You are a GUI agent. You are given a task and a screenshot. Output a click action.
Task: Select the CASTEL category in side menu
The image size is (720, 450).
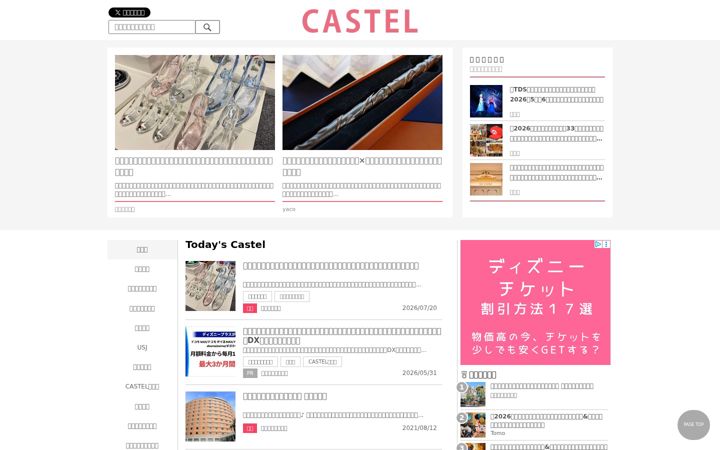pyautogui.click(x=142, y=387)
